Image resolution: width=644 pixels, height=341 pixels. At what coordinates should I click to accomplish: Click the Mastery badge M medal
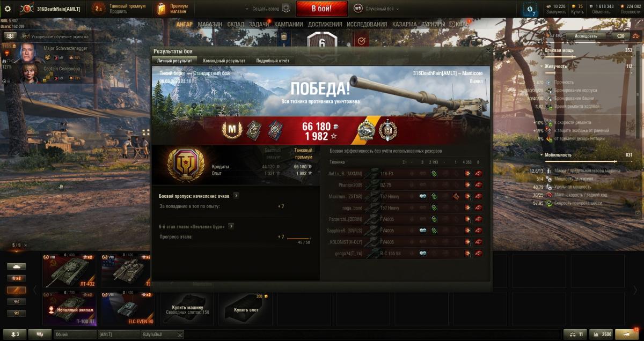(x=233, y=130)
